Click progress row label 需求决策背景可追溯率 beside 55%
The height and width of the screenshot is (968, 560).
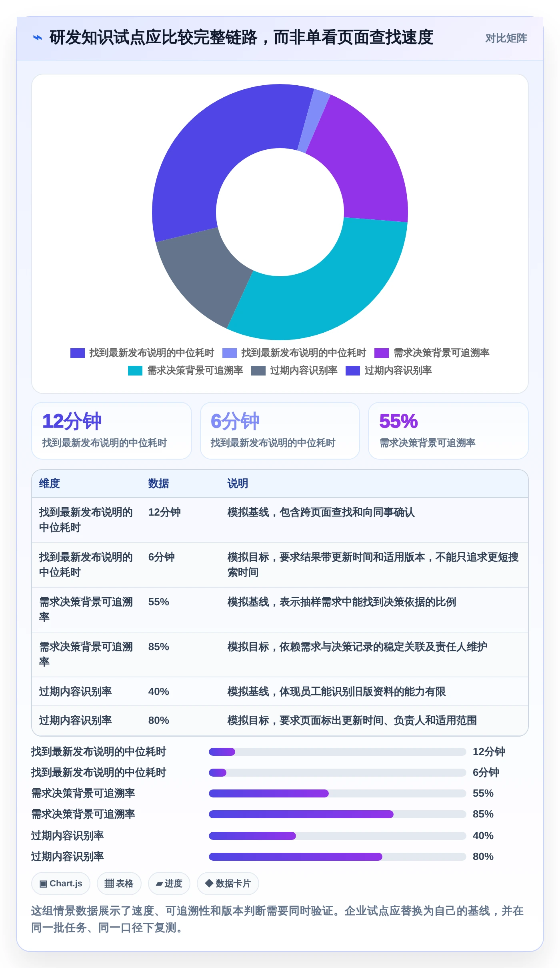tap(83, 793)
